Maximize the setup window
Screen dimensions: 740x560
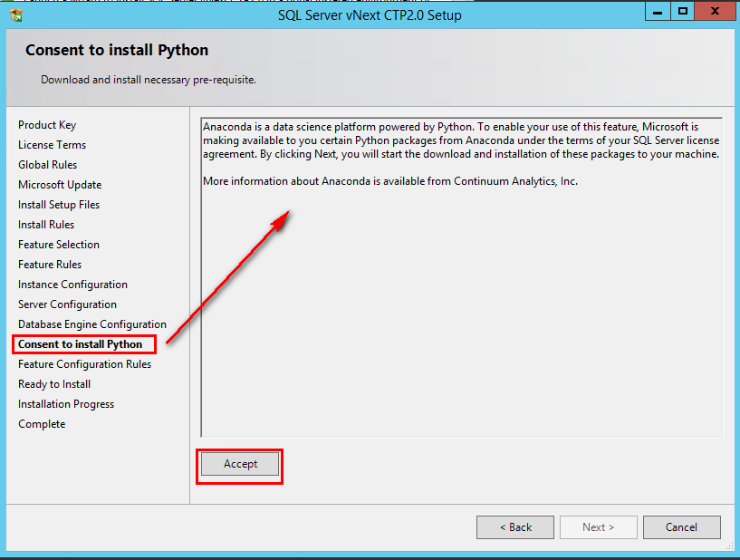682,12
